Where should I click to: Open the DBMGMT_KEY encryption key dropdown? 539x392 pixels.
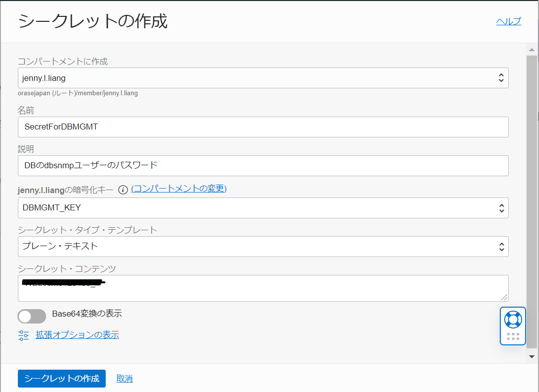point(502,207)
